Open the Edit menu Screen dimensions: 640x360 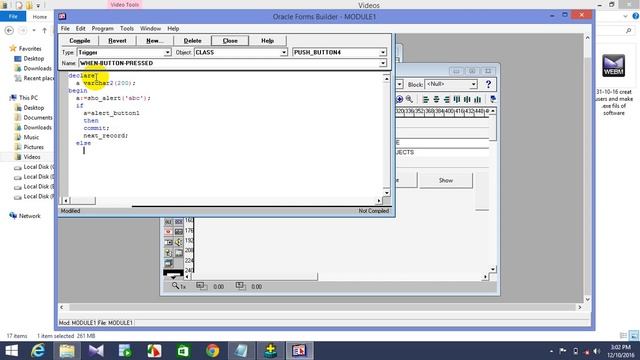pos(80,29)
